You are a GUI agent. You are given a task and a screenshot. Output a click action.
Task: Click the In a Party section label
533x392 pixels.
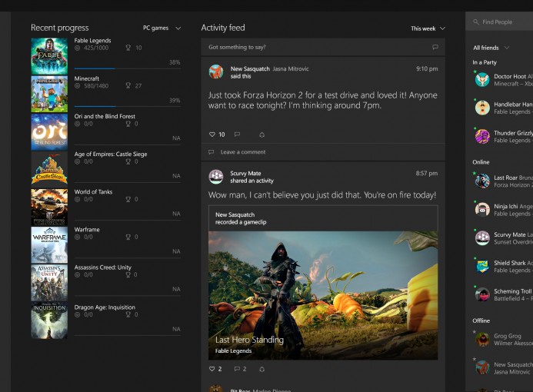tap(485, 62)
